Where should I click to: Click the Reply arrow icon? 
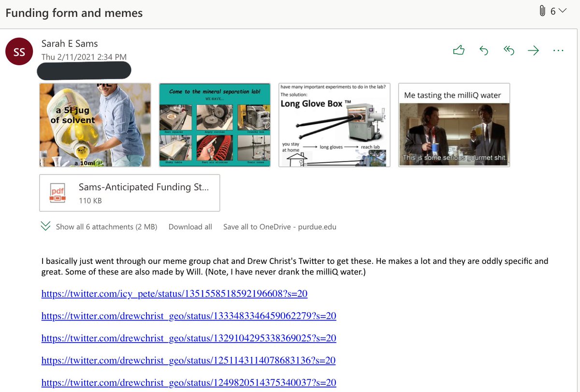point(484,50)
